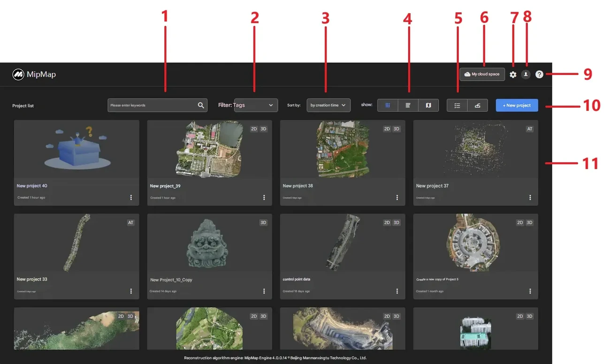Click the My cloud space button

pyautogui.click(x=482, y=75)
